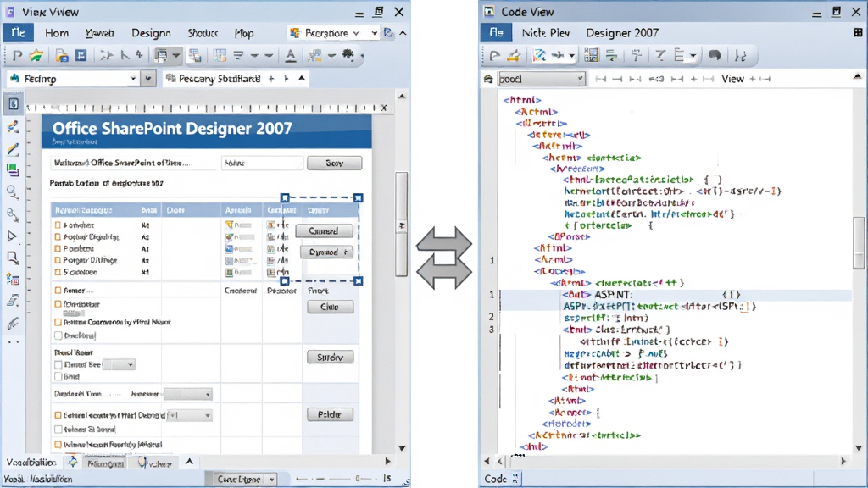Screen dimensions: 868x488
Task: Check the 'Porgar D/Mhge' row checkbox
Action: click(x=58, y=260)
